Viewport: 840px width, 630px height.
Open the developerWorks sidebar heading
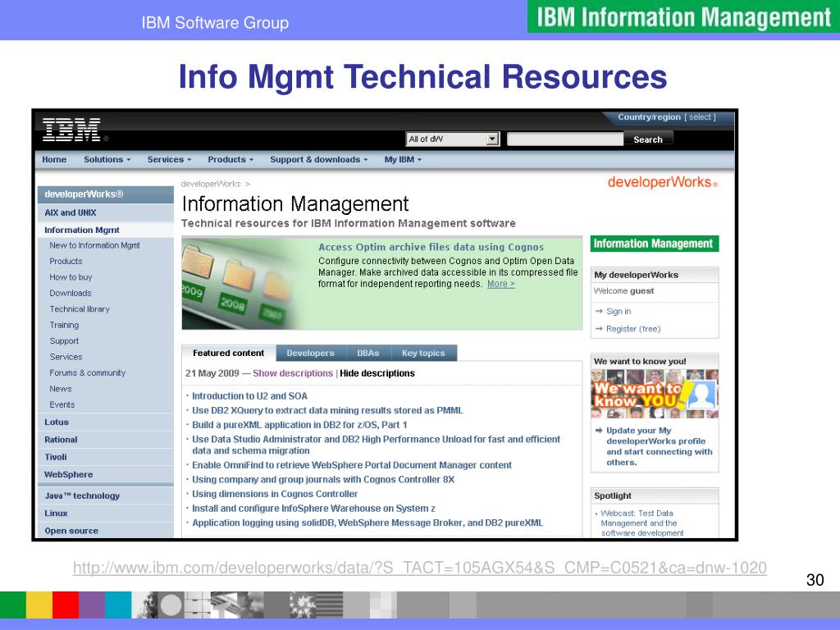point(106,194)
